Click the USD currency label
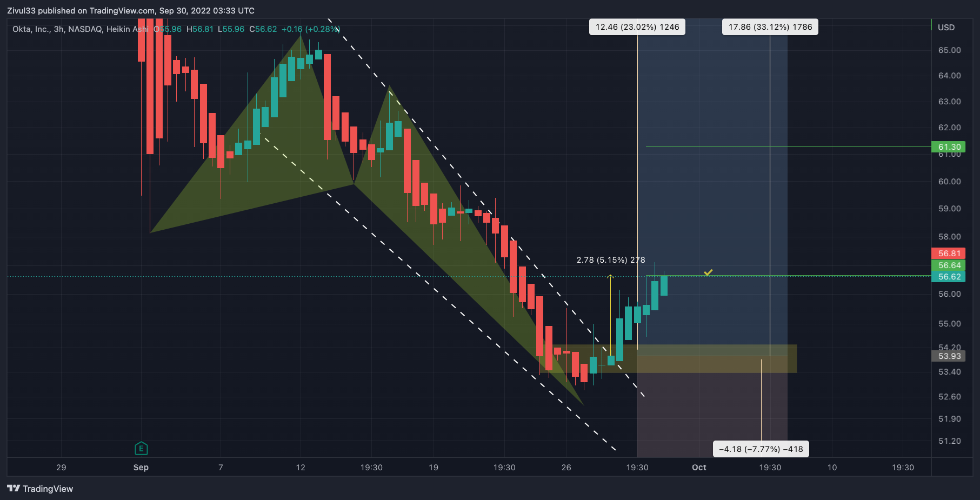Screen dimensions: 980x500 click(946, 28)
